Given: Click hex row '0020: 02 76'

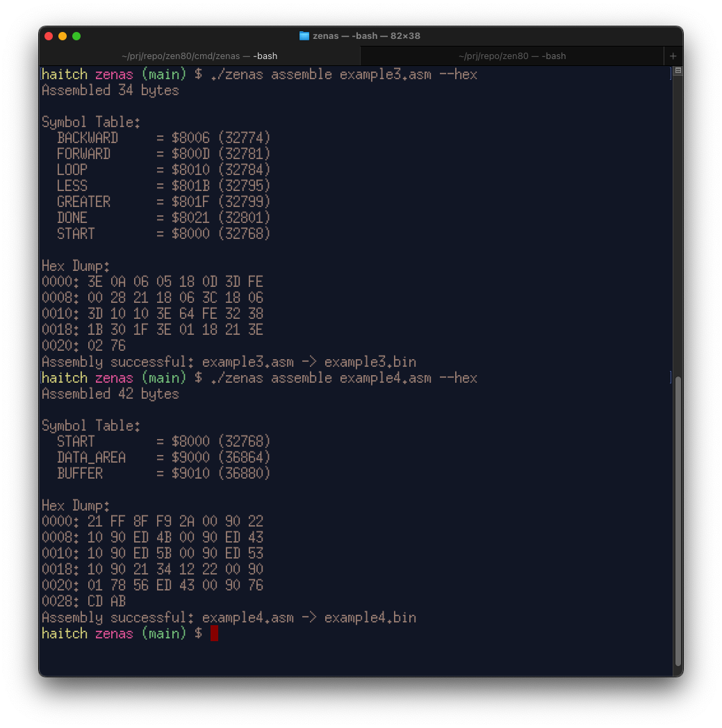Looking at the screenshot, I should point(83,346).
